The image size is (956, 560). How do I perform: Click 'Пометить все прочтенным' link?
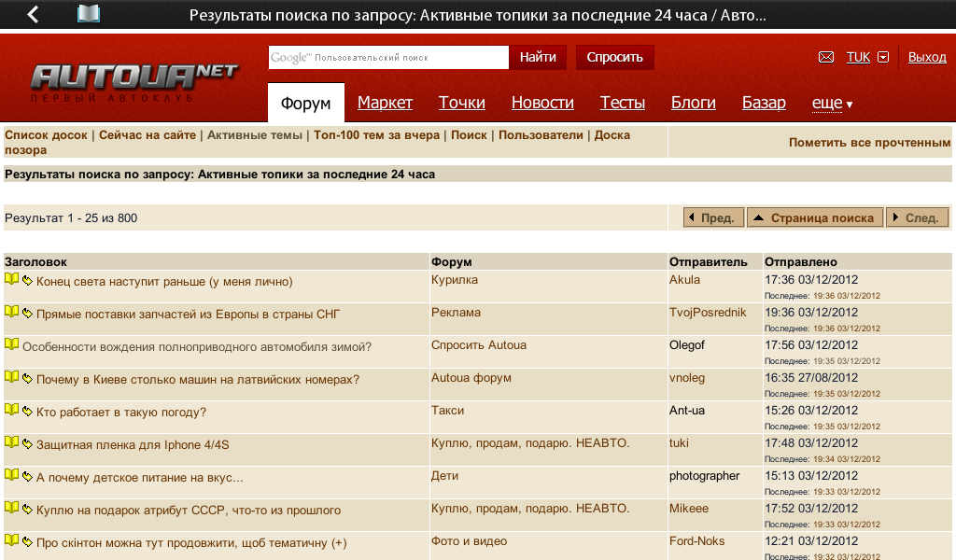pos(869,143)
